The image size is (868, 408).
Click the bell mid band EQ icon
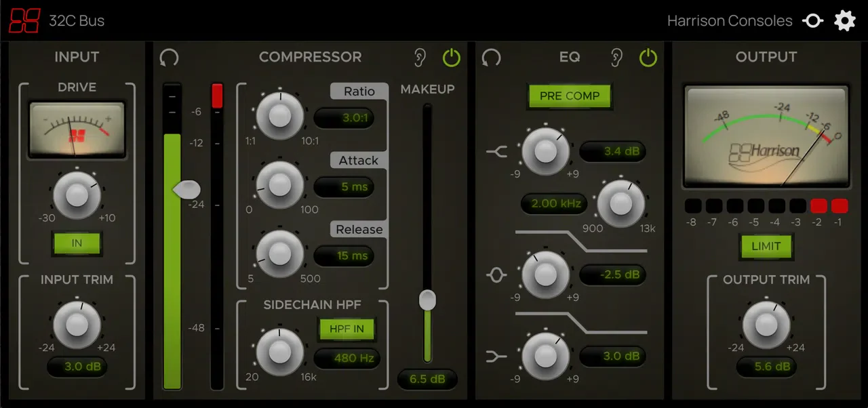(497, 275)
